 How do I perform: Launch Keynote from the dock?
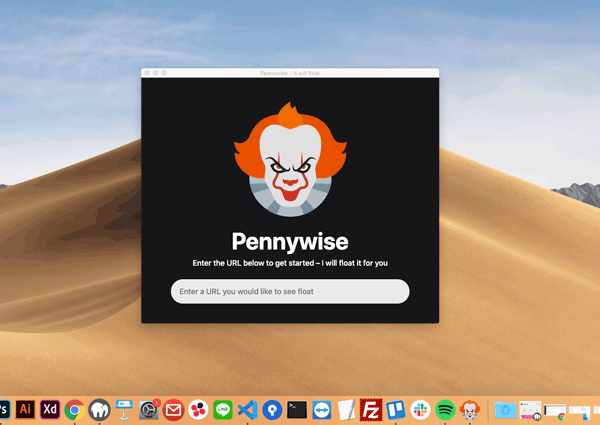[124, 410]
